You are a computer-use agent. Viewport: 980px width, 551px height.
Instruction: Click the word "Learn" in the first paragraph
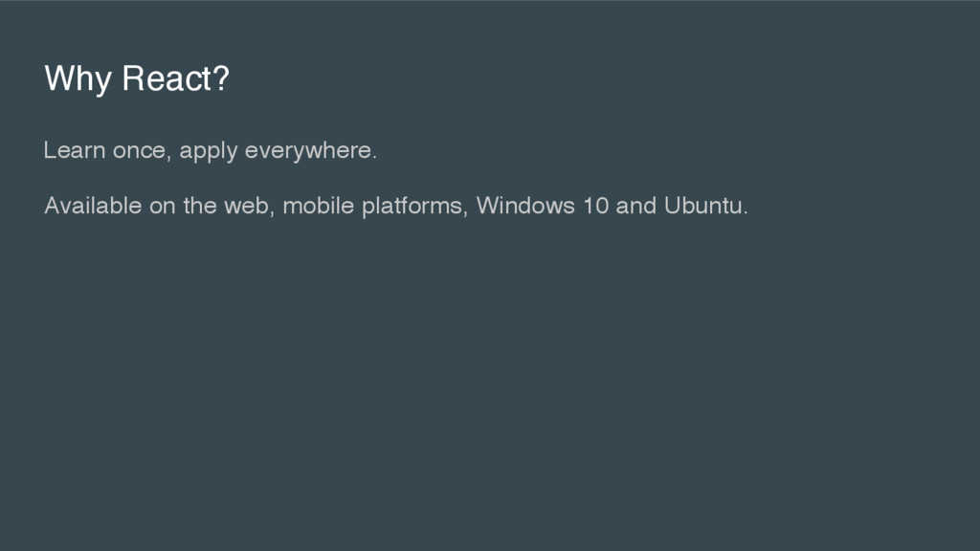coord(75,150)
